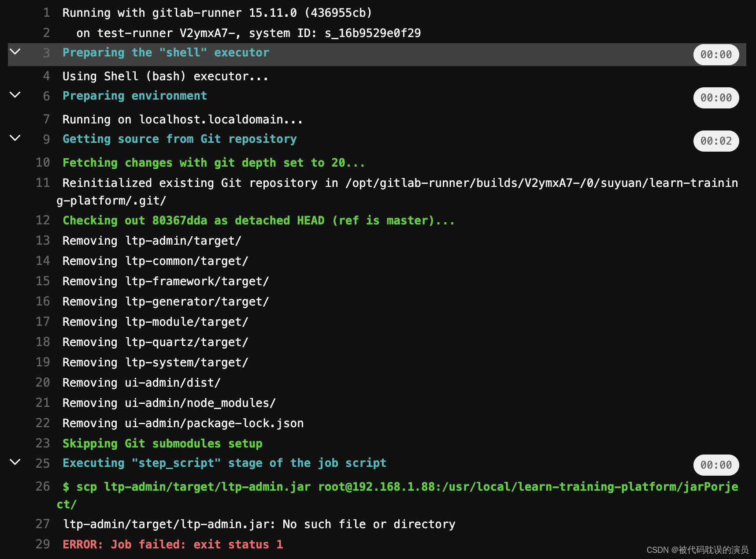756x559 pixels.
Task: Collapse the 'Getting source from Git repository' section
Action: coord(15,138)
